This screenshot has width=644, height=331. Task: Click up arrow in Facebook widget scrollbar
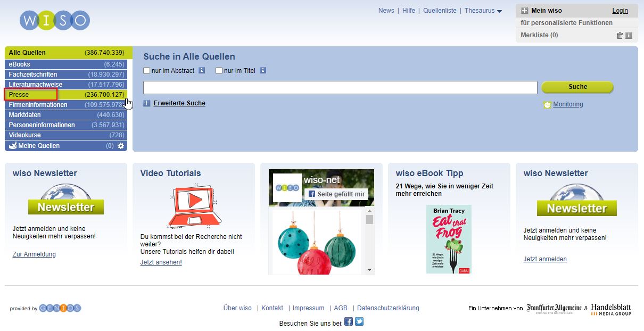[x=370, y=211]
